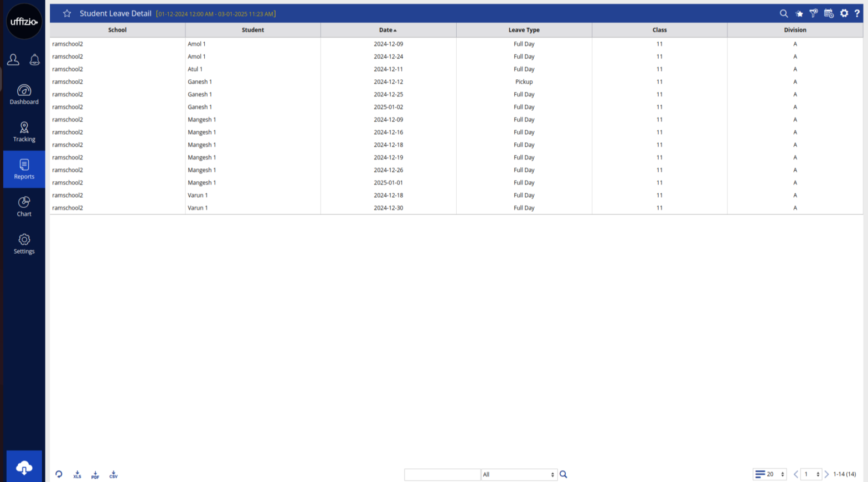Open search icon in header bar

tap(784, 13)
